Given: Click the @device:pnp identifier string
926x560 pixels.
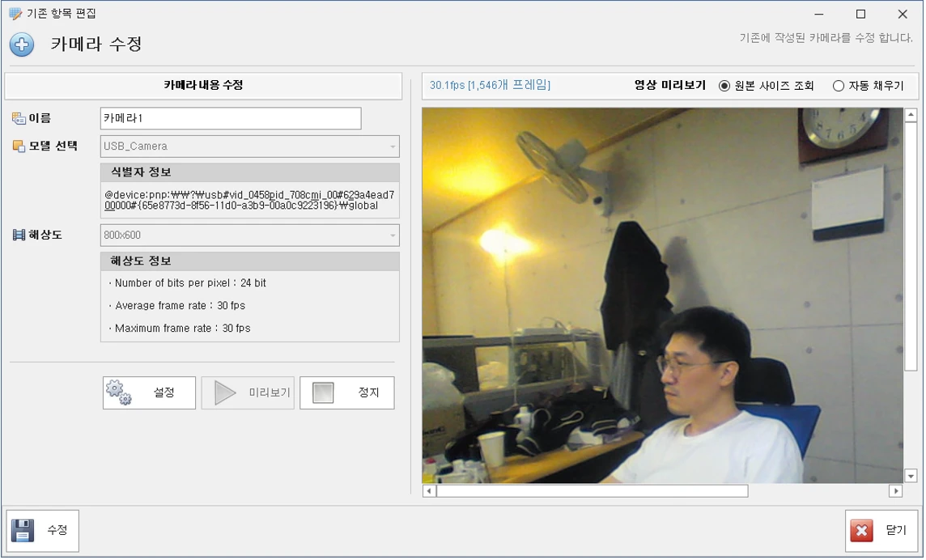Looking at the screenshot, I should coord(249,200).
